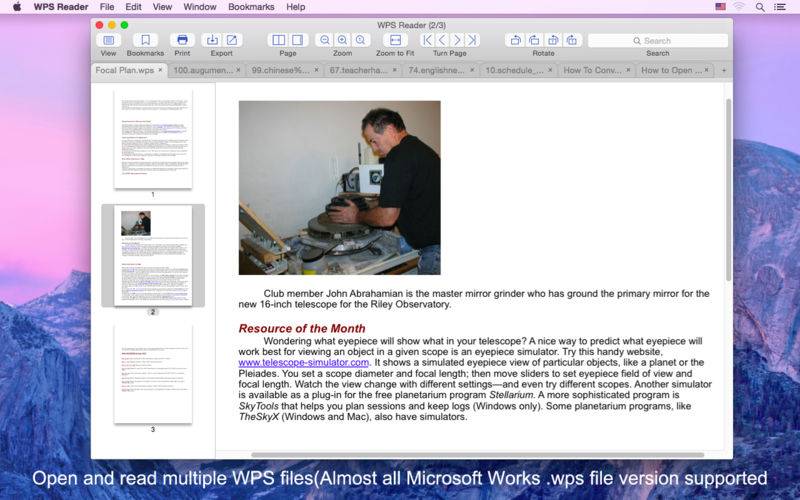Close the Focal Plan.wps tab
The width and height of the screenshot is (800, 500).
(160, 70)
